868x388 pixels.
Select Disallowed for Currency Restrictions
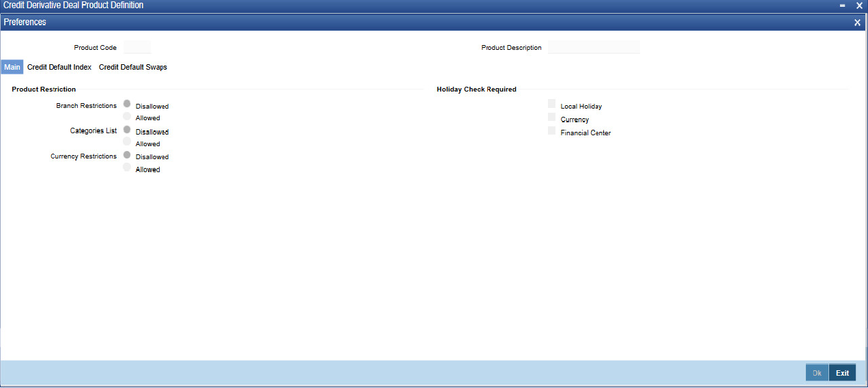point(127,155)
